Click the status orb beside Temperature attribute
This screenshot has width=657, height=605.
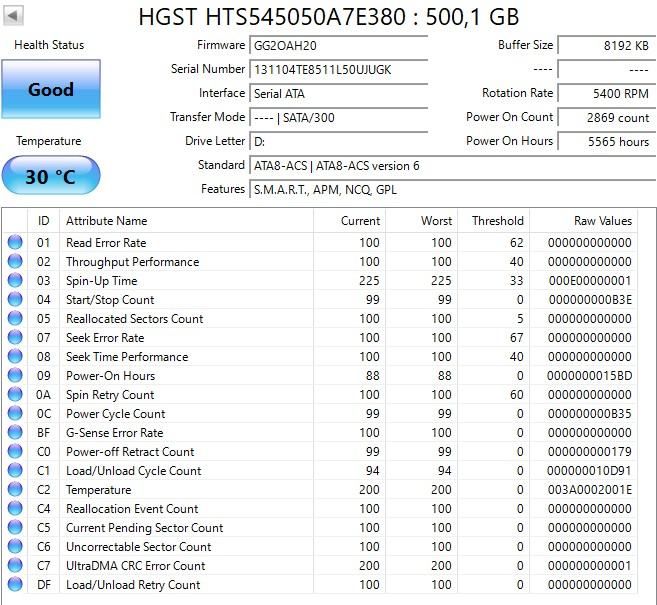[15, 490]
